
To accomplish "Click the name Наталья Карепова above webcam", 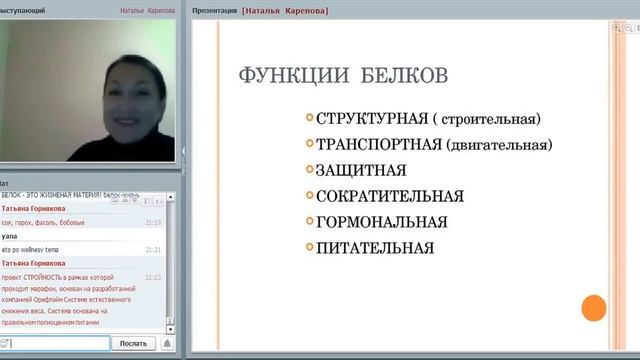I will [x=147, y=11].
